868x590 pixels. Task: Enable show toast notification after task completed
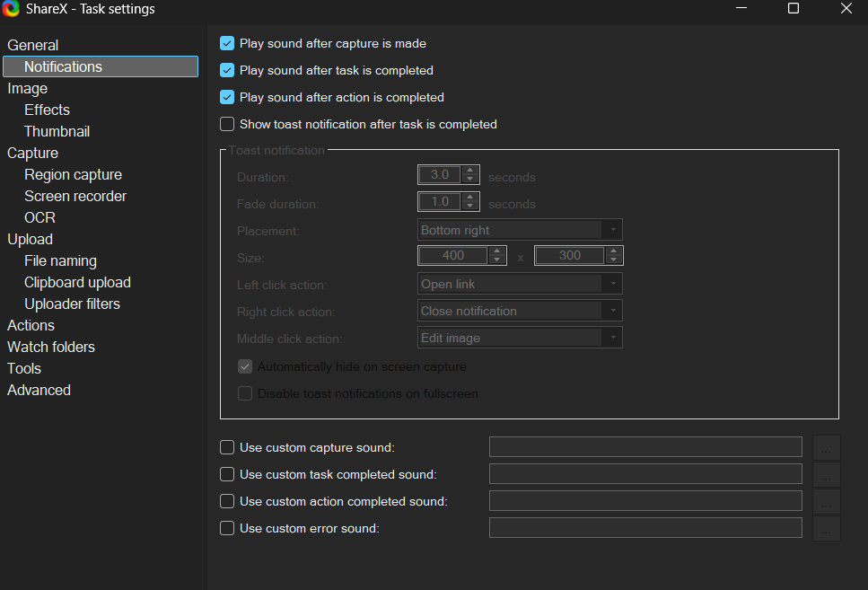[x=227, y=124]
